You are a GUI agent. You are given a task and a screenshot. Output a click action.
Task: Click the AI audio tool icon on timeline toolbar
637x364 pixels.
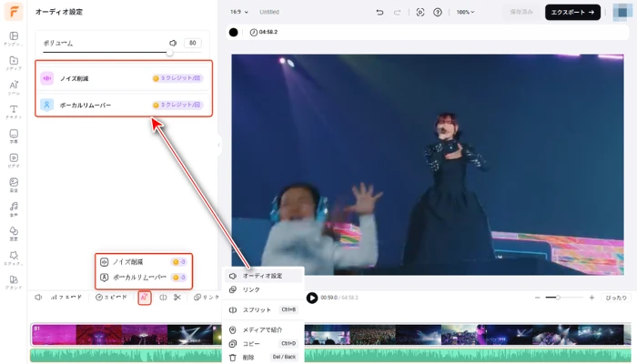tap(144, 298)
